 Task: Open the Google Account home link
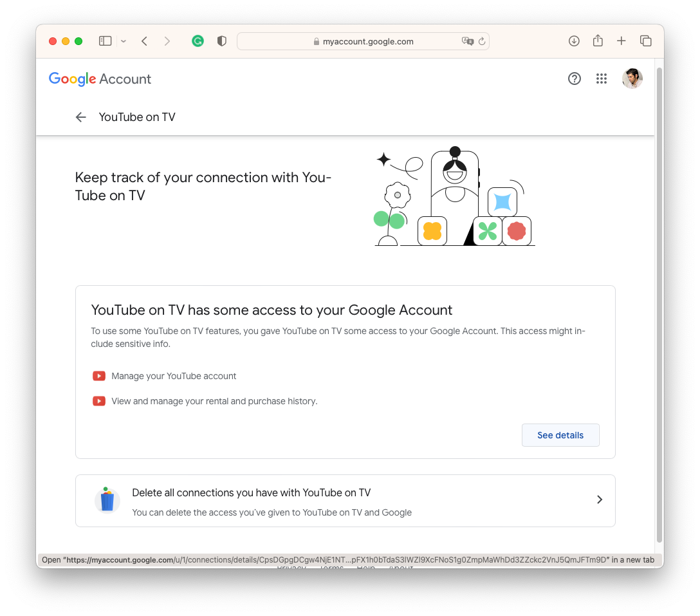100,79
